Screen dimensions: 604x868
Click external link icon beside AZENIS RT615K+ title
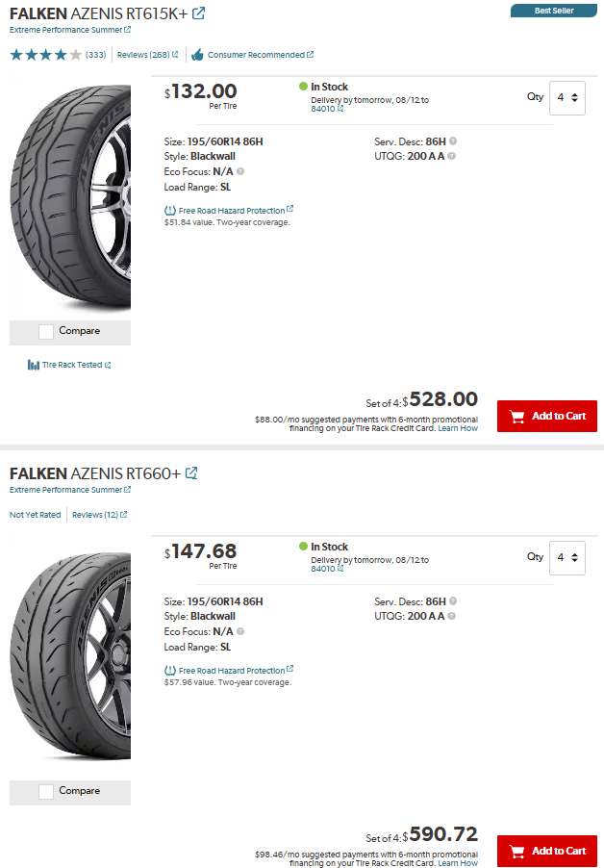198,13
